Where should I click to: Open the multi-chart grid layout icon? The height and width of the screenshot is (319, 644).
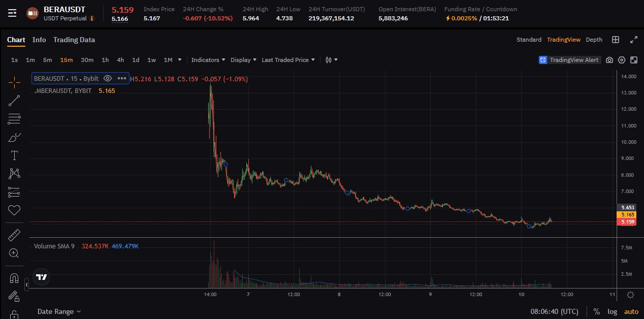click(x=616, y=40)
